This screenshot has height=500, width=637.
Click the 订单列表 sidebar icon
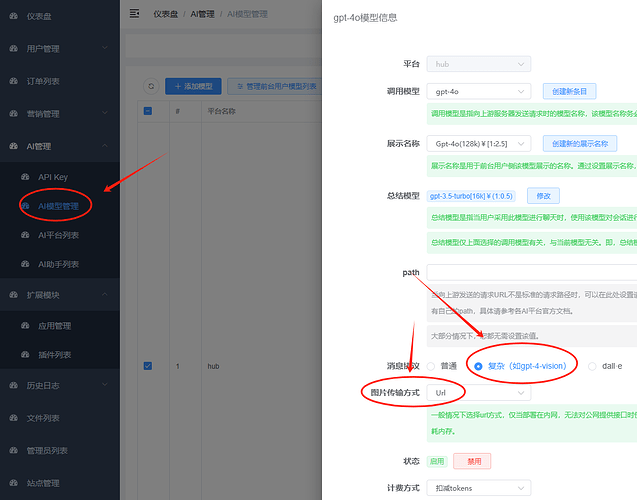[13, 81]
